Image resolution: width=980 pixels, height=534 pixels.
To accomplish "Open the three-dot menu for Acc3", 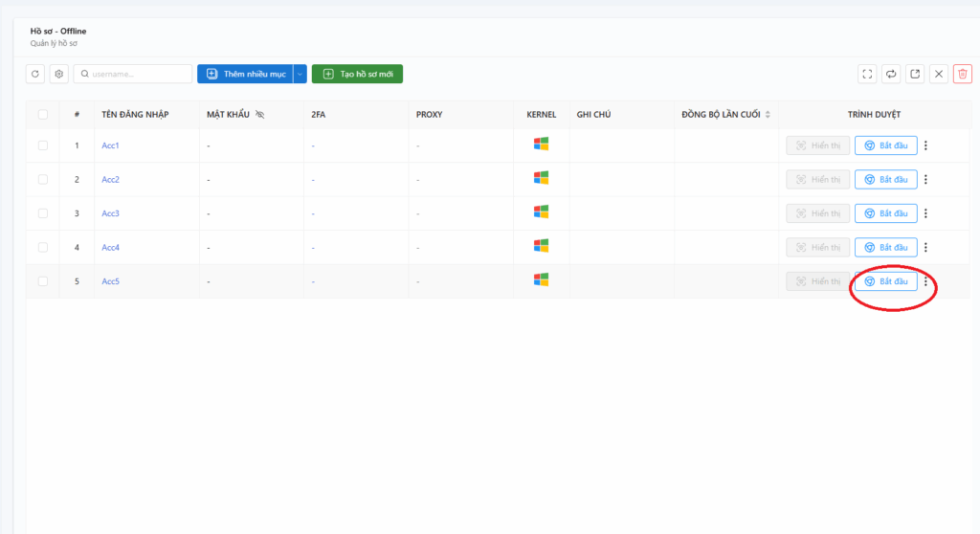I will tap(925, 213).
